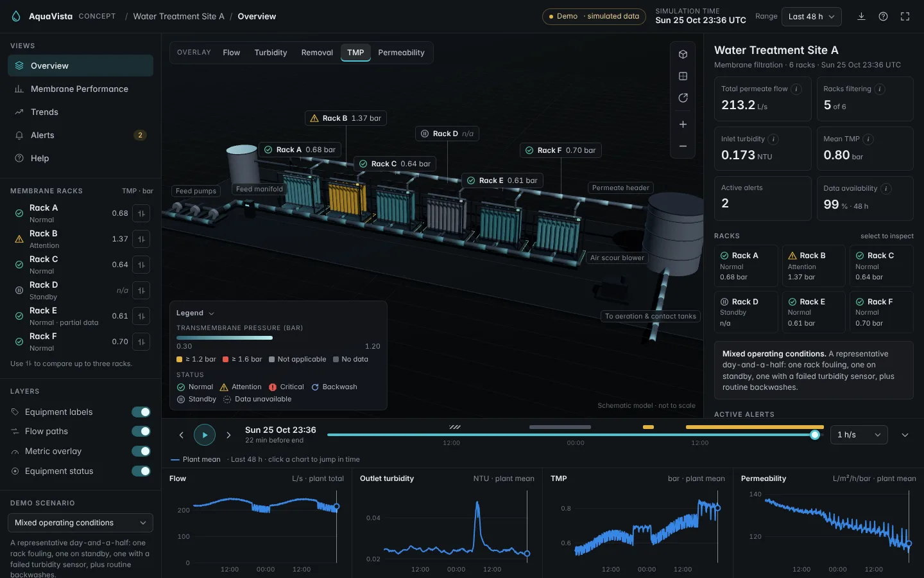The height and width of the screenshot is (578, 924).
Task: Switch to the grid plan view icon
Action: click(x=683, y=76)
